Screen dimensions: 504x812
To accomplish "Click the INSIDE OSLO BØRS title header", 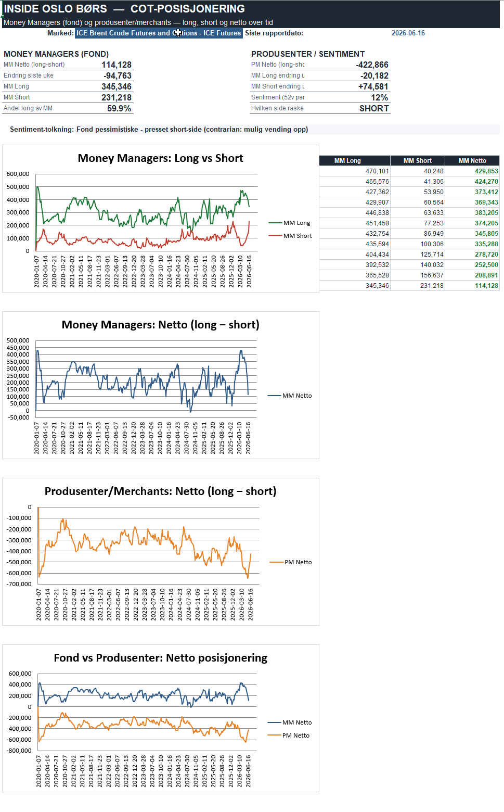I will (x=124, y=9).
